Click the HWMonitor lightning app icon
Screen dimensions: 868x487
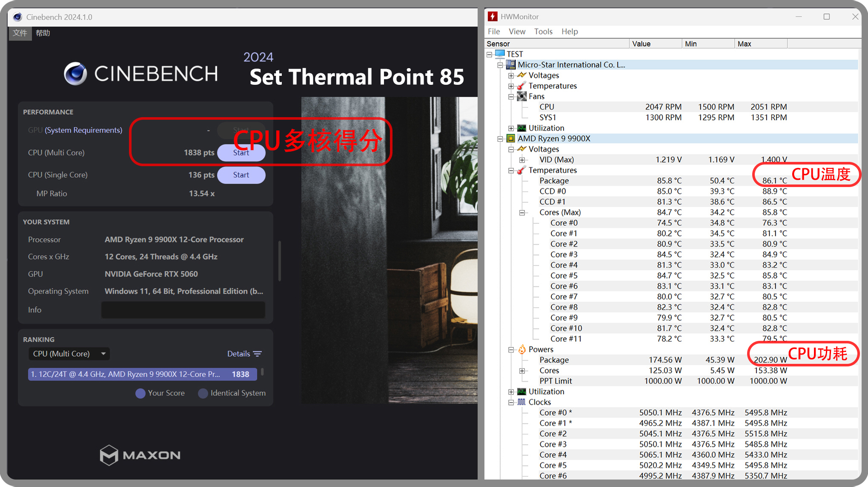tap(493, 17)
